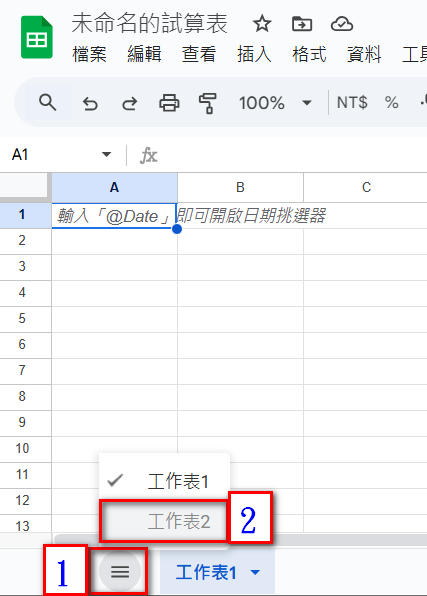Click cell A1 with @Date hint
Screen dimensions: 427x596
tap(114, 216)
